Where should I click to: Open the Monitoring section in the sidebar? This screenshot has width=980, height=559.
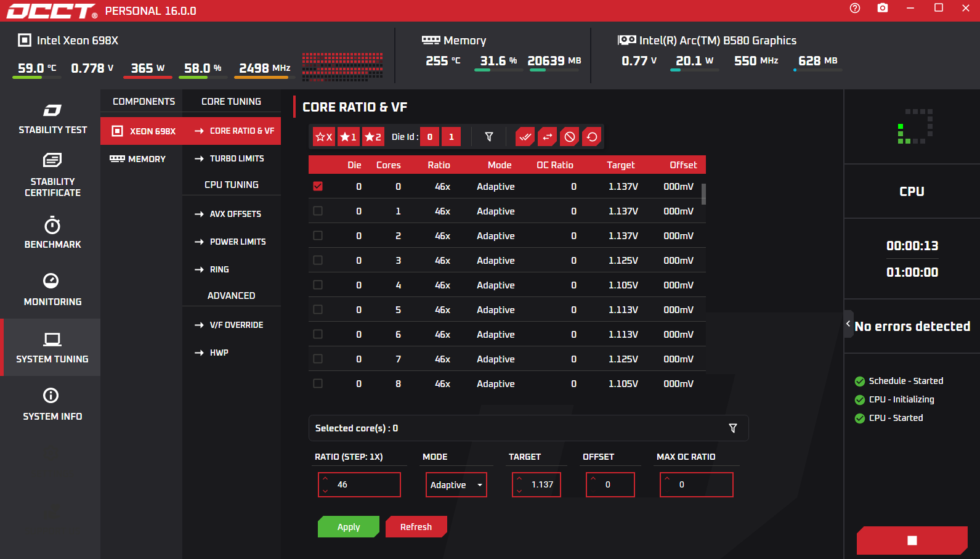point(52,289)
